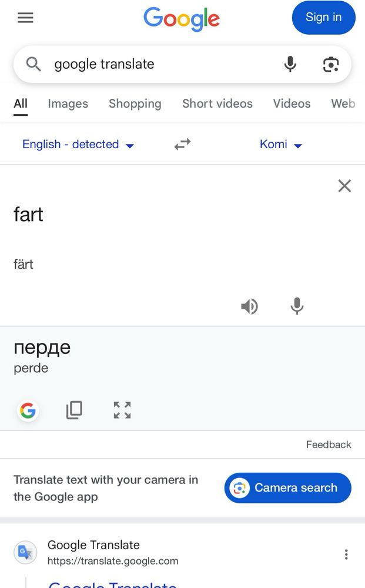
Task: Open the Short videos tab
Action: 217,104
